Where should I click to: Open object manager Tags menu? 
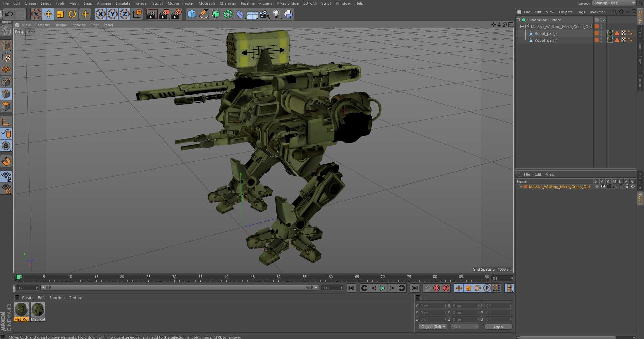point(581,12)
